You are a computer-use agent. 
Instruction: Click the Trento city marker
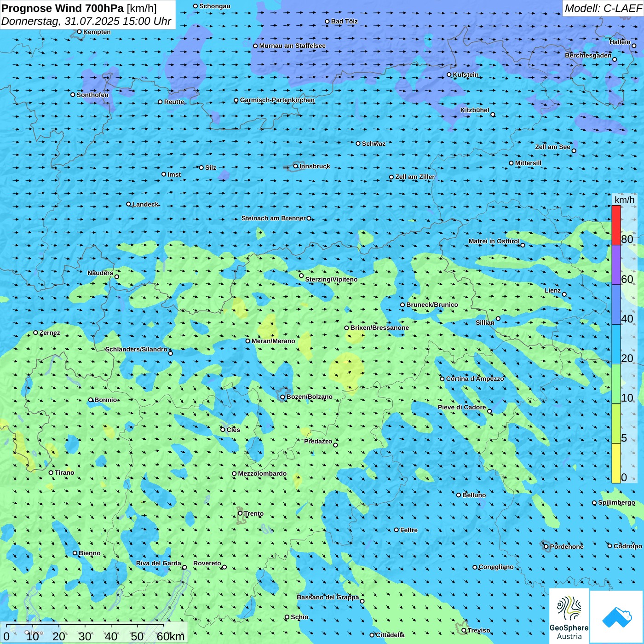pyautogui.click(x=240, y=513)
